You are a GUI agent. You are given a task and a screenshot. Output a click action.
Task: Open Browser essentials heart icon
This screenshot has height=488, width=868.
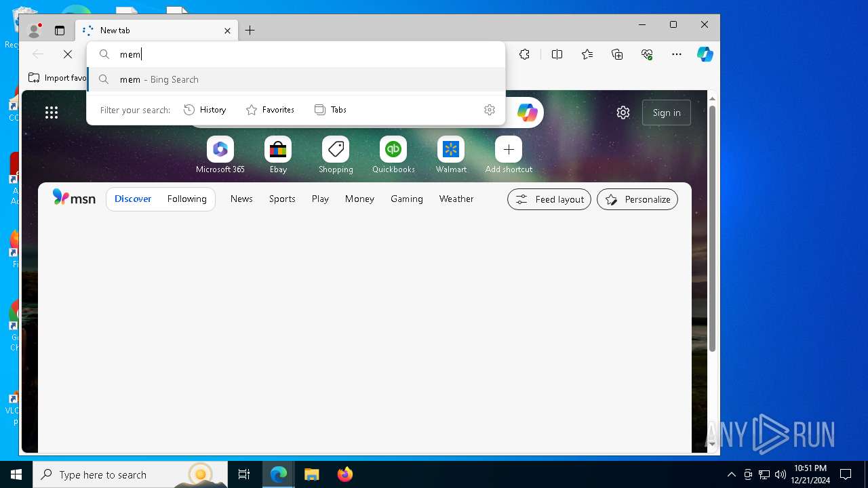tap(647, 54)
